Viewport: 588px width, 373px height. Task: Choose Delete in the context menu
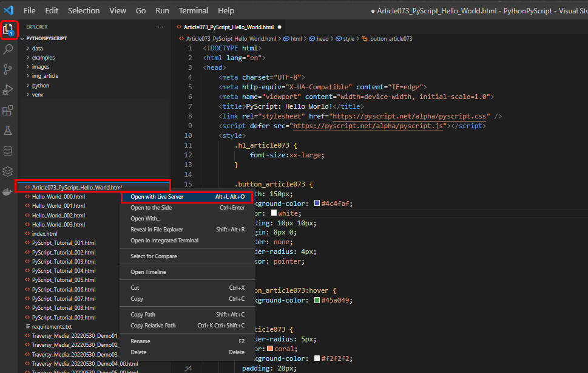click(x=187, y=352)
